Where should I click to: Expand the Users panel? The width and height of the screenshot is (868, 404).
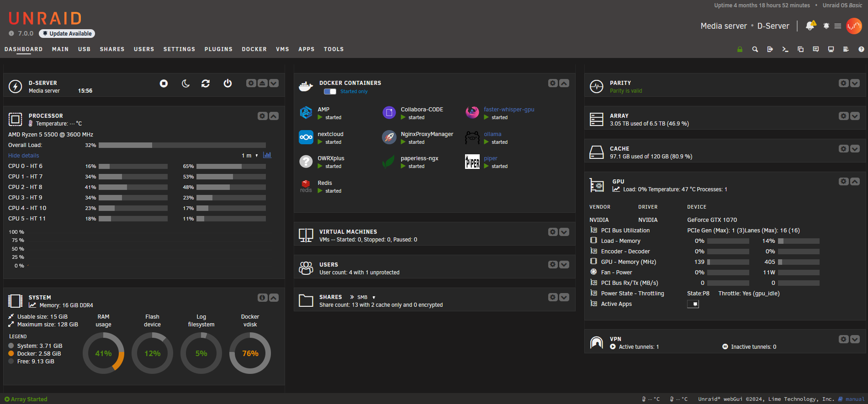564,264
